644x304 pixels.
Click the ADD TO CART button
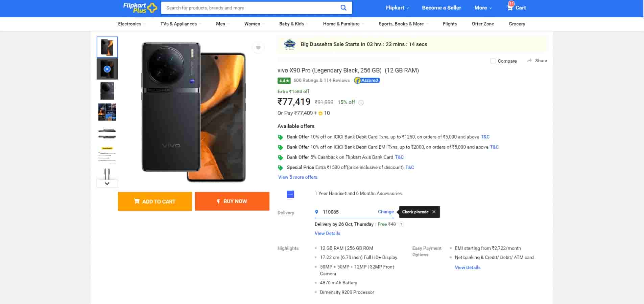pos(155,201)
